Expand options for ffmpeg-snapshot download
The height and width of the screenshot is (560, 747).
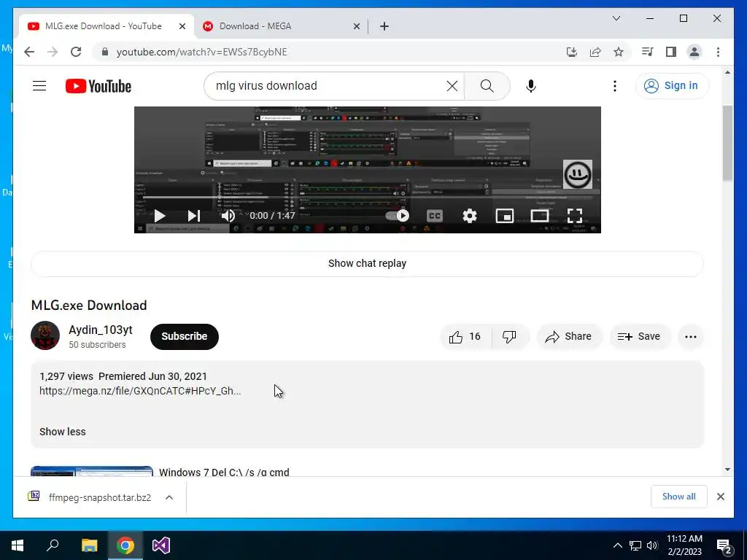point(169,497)
